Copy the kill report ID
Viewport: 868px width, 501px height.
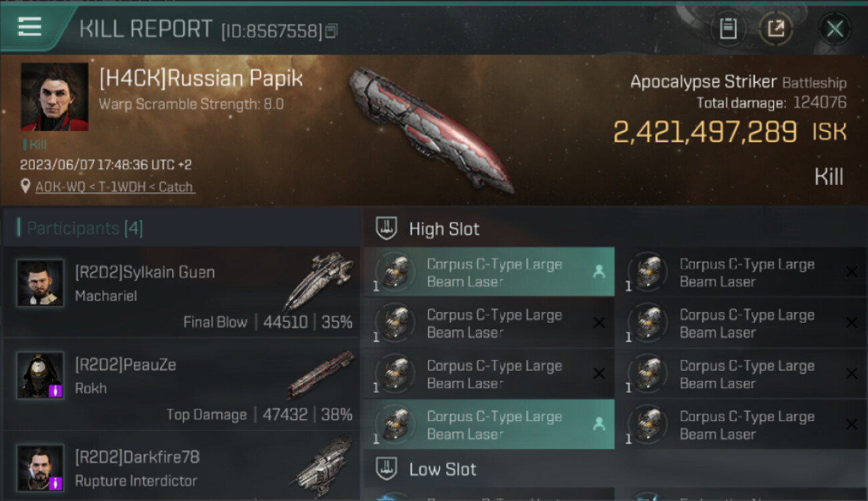click(x=332, y=31)
